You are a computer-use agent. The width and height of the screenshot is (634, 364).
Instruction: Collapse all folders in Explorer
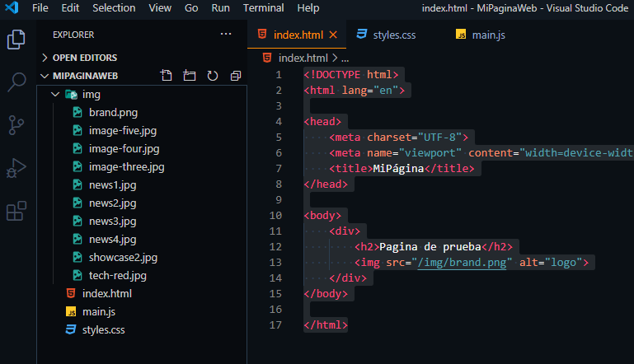coord(235,76)
